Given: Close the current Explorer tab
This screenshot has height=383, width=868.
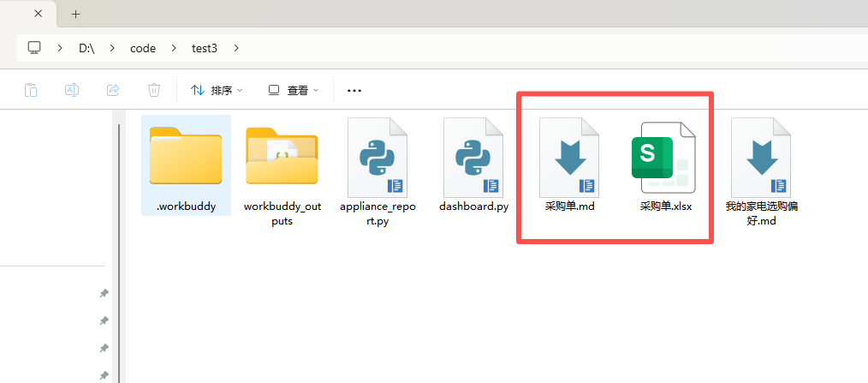Looking at the screenshot, I should click(39, 14).
